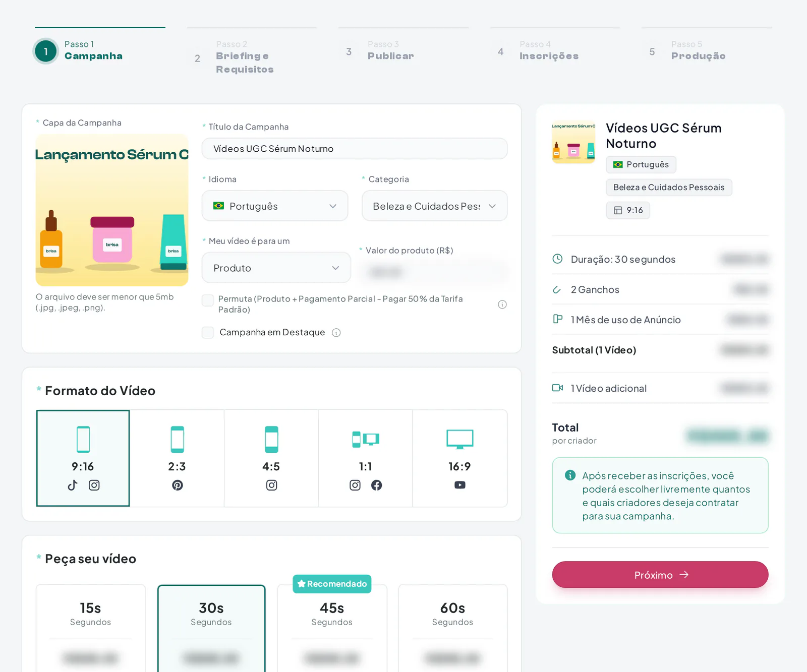Open Passo 5 Produção step
The height and width of the screenshot is (672, 807).
707,51
